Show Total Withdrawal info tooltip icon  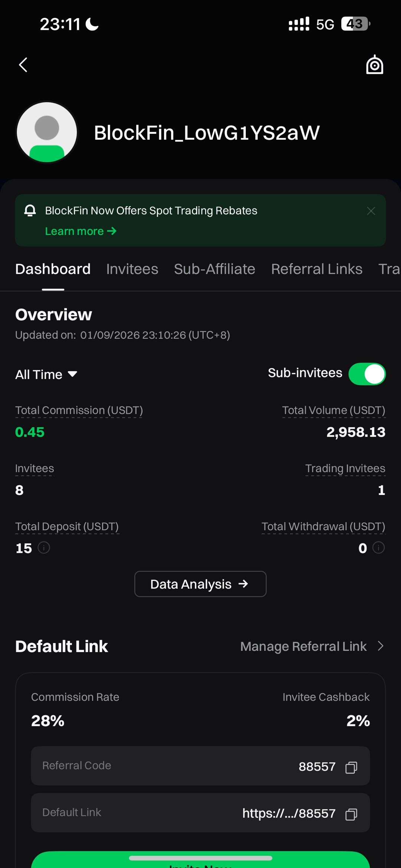tap(378, 548)
